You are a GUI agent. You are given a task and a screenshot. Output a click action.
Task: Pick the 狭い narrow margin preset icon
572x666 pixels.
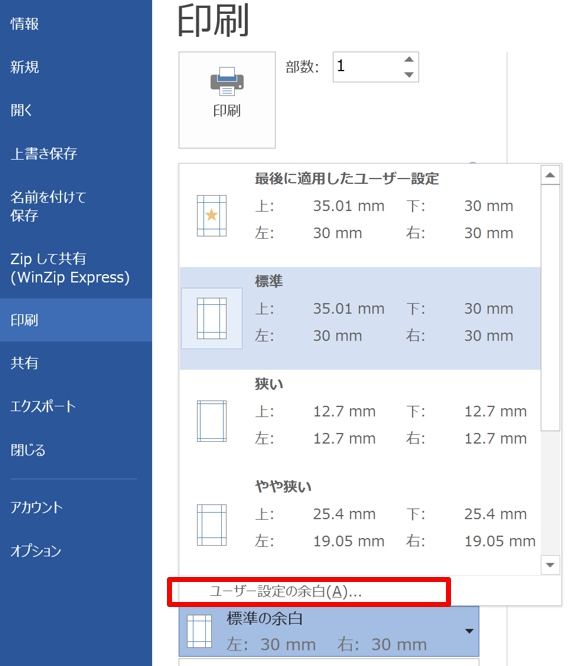(x=211, y=421)
